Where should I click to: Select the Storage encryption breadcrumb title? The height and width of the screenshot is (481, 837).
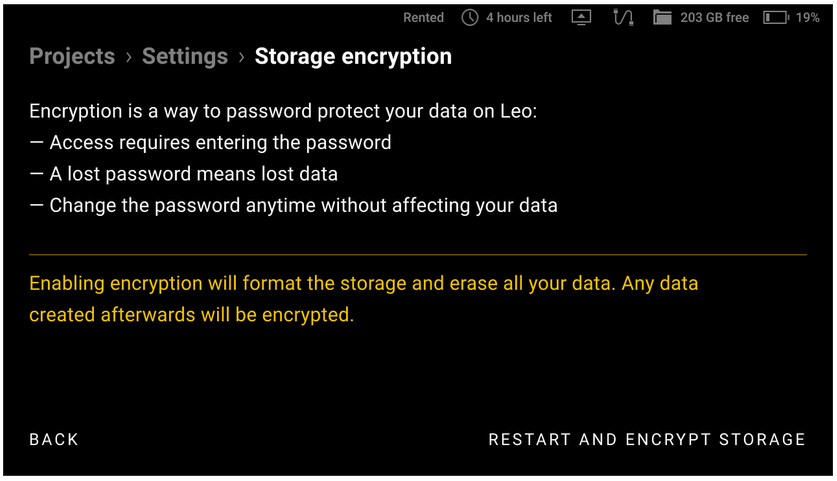[x=353, y=57]
